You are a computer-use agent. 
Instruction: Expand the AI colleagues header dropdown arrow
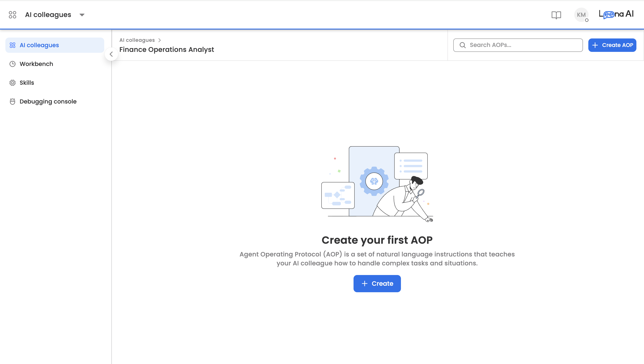[82, 15]
